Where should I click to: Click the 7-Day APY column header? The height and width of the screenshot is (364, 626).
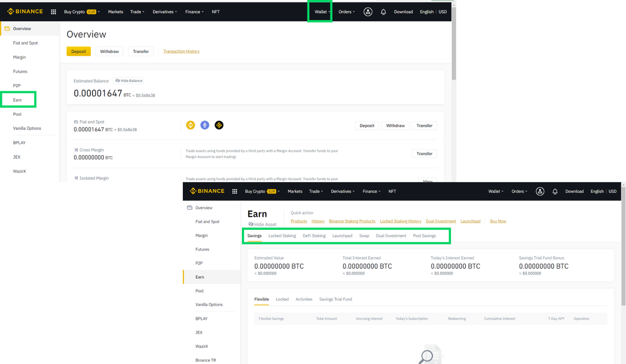click(556, 319)
